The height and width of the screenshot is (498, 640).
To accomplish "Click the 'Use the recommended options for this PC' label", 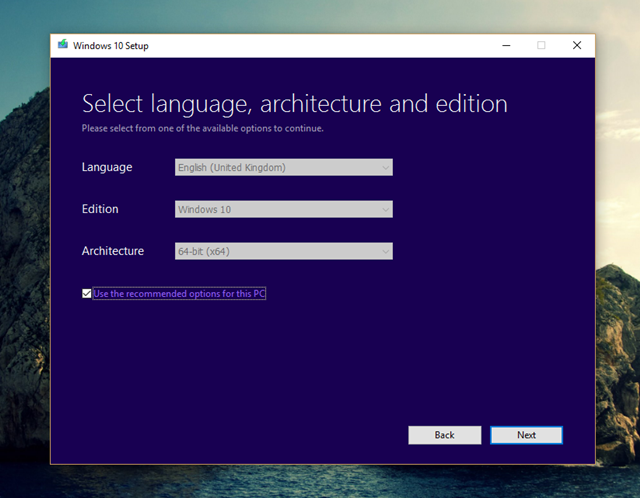I will (x=179, y=294).
